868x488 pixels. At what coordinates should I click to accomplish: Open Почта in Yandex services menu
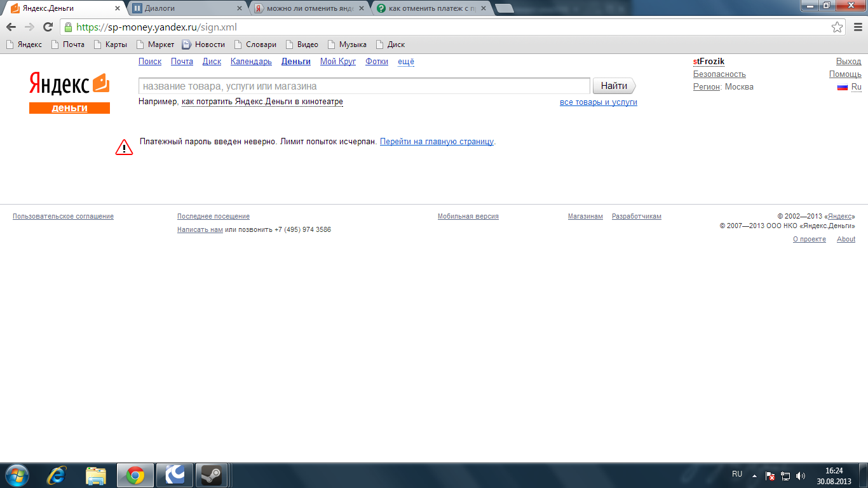182,62
